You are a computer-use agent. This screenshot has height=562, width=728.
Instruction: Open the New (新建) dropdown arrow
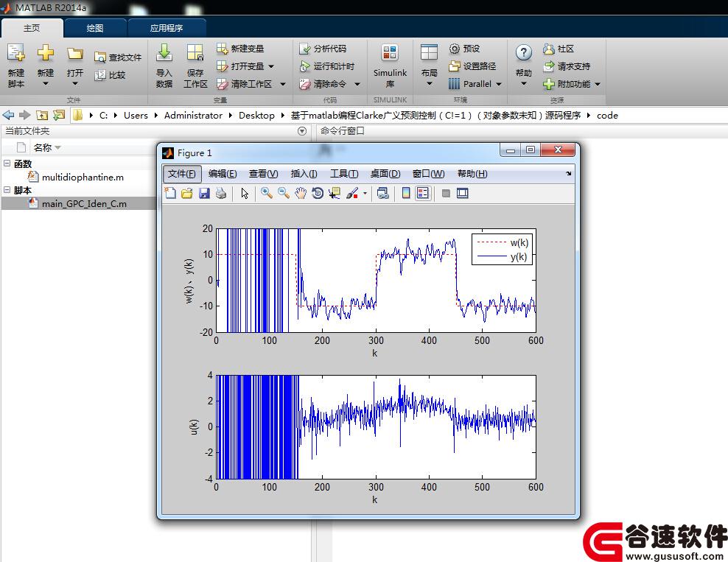(x=46, y=83)
